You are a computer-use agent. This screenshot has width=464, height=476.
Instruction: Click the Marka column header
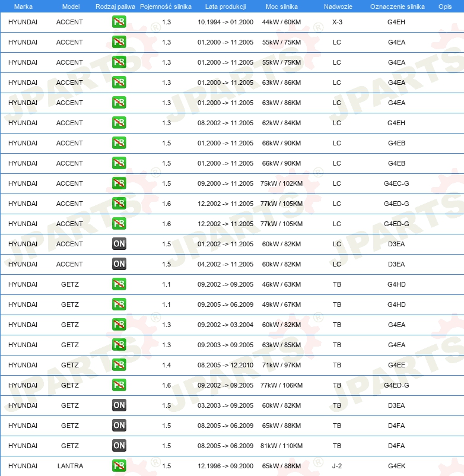click(x=23, y=7)
